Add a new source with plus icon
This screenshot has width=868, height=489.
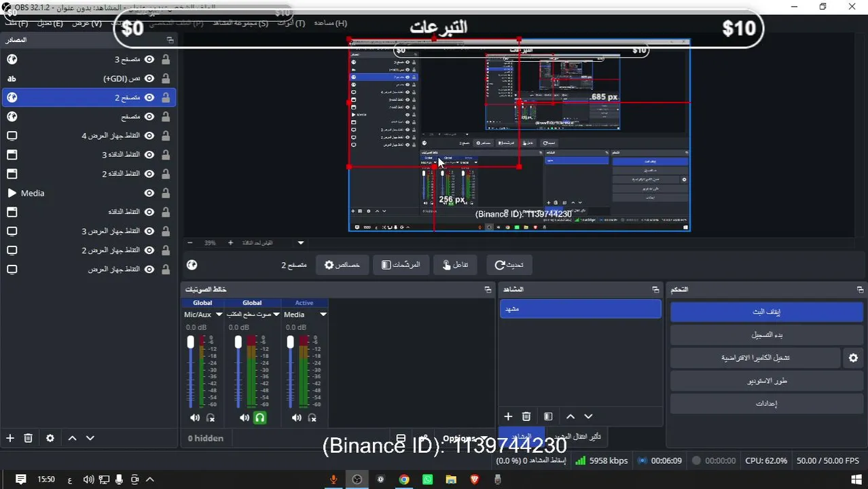click(x=10, y=438)
